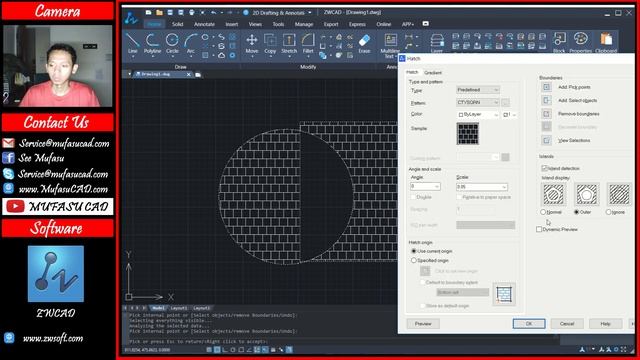Enable the Dynamic Preview checkbox

click(539, 229)
